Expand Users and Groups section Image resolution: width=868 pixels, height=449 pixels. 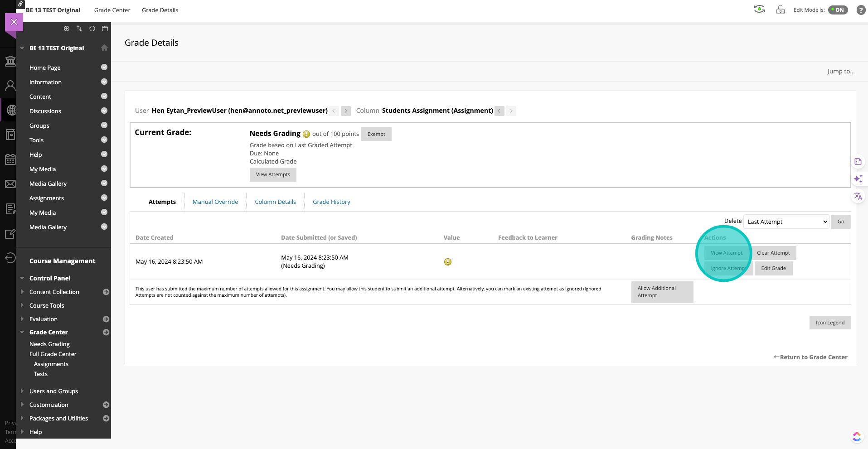[x=22, y=391]
